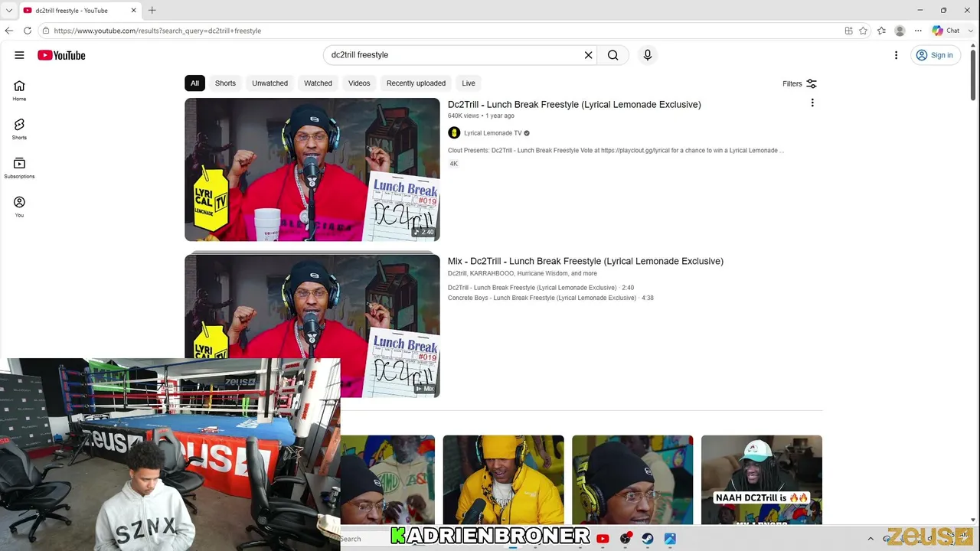Select the All filter chip

pyautogui.click(x=194, y=83)
